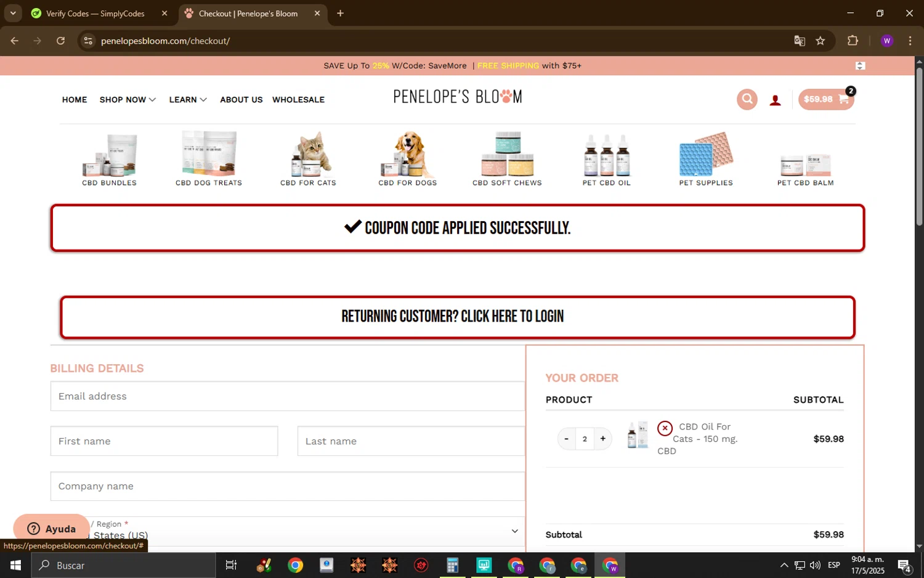Click the address bar URL
924x578 pixels.
(166, 41)
